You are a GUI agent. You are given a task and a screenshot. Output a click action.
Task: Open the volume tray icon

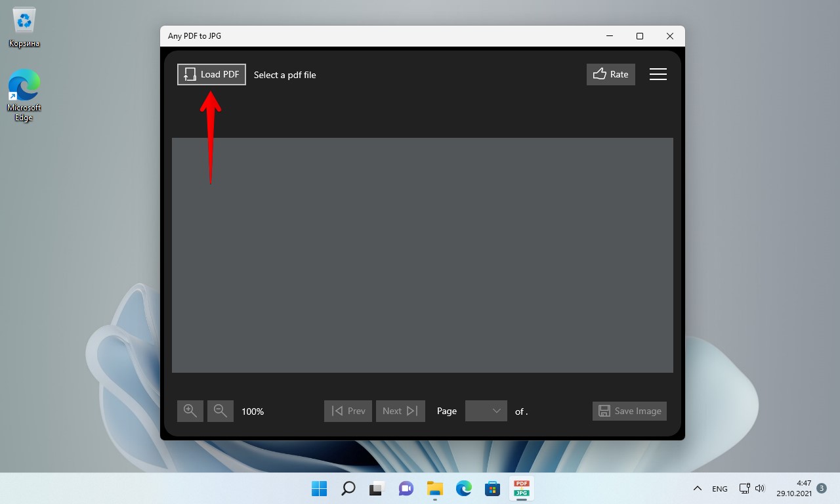pos(760,488)
